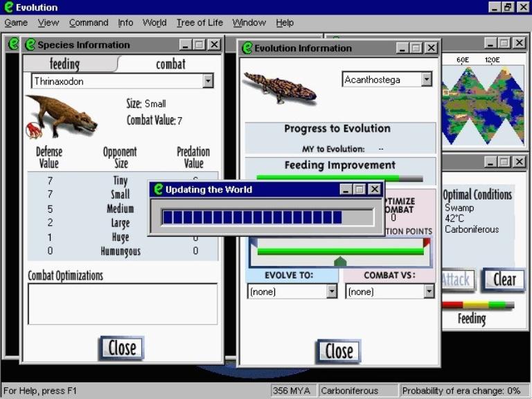
Task: Click the Evolution app icon in main title bar
Action: [8, 7]
